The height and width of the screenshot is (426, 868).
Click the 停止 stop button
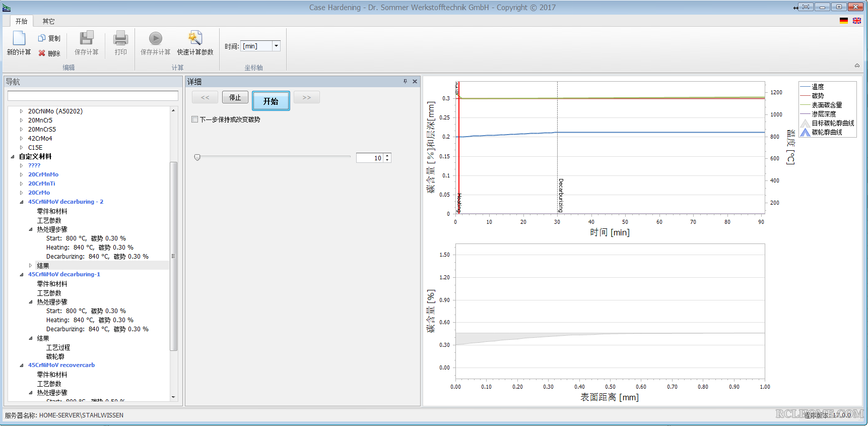[235, 97]
